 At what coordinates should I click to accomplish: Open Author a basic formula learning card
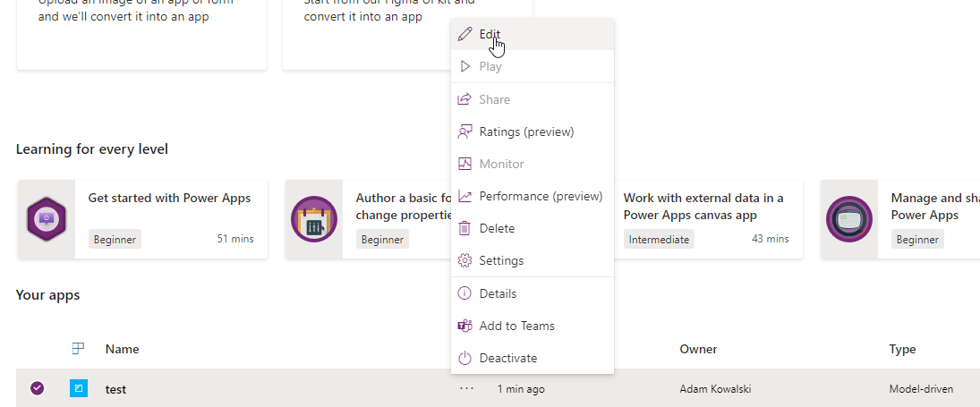tap(369, 219)
